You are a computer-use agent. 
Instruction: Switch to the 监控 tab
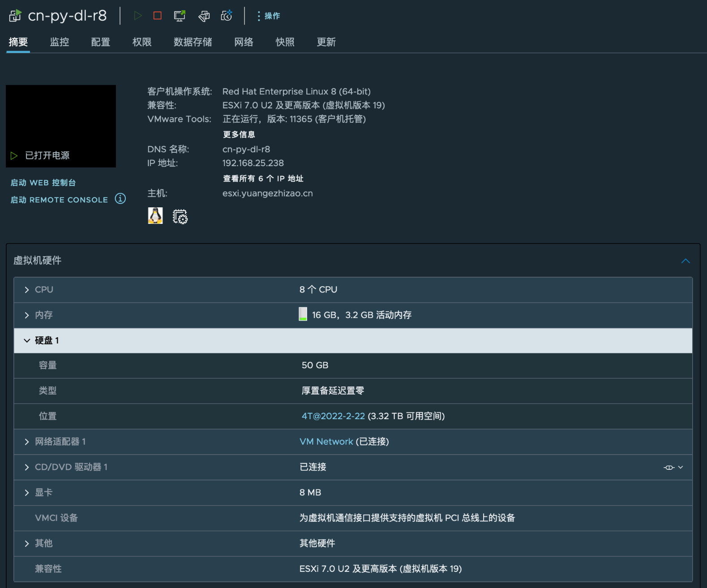[60, 42]
